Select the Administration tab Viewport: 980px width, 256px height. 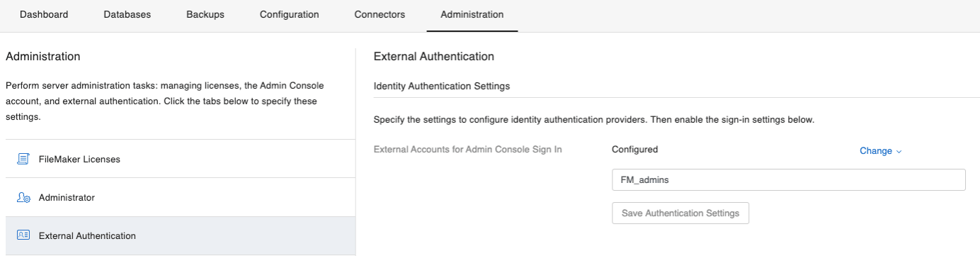click(472, 14)
